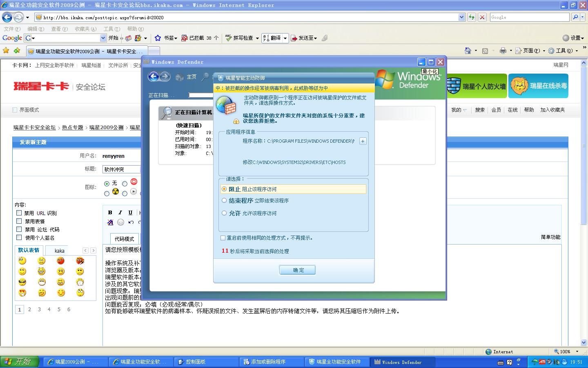Screen dimensions: 588x368
Task: Open the 文件(F) menu
Action: point(12,29)
